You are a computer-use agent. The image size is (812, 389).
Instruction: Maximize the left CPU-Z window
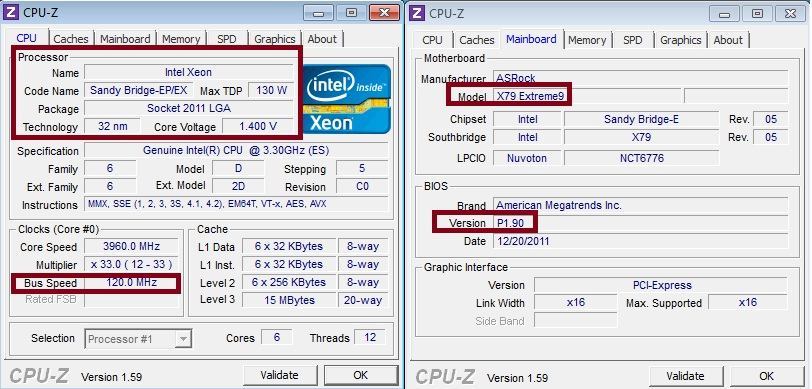(x=352, y=13)
